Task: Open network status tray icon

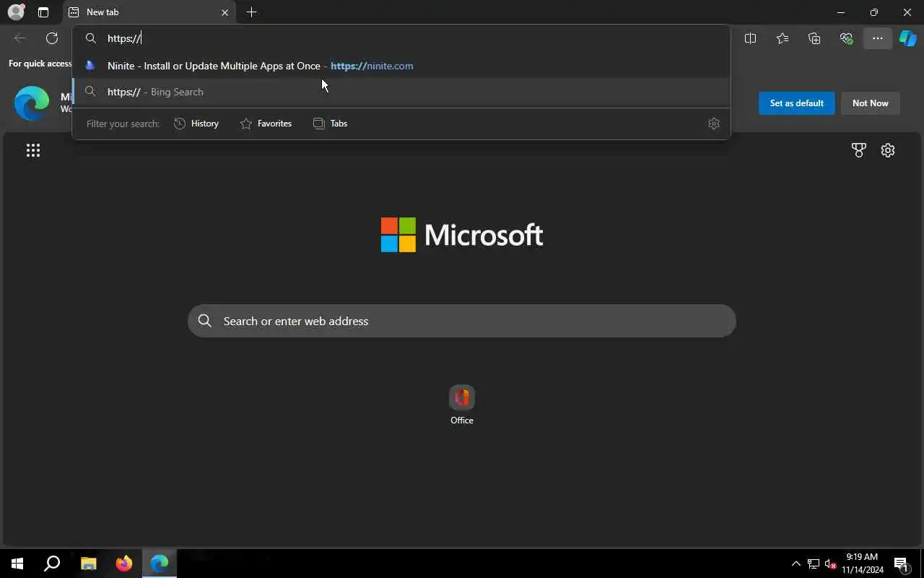Action: 813,564
